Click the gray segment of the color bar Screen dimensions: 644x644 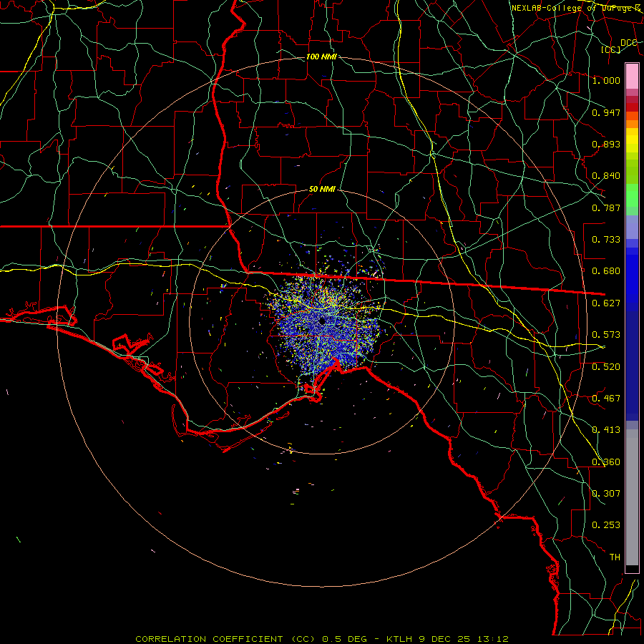(632, 497)
